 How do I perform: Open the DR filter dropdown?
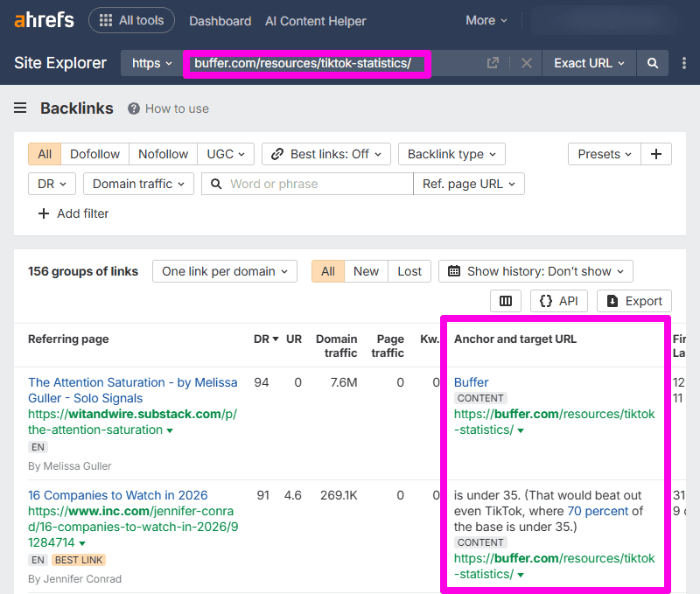(52, 184)
